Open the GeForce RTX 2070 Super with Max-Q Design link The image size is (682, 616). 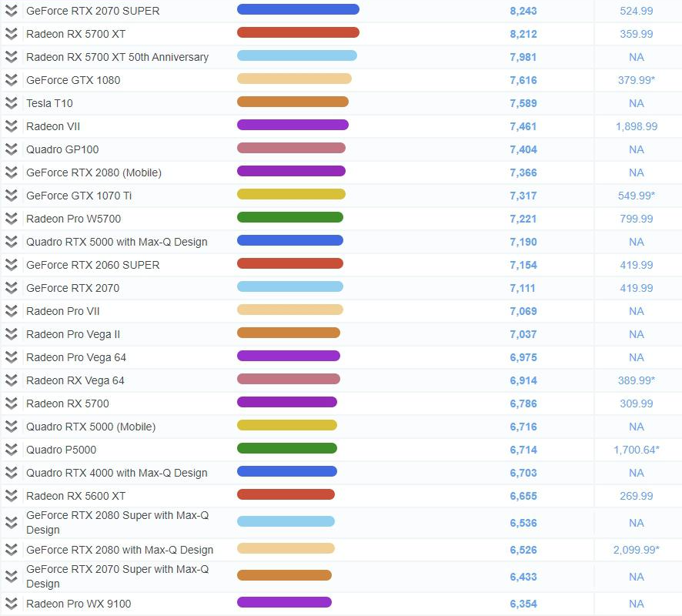[x=118, y=577]
